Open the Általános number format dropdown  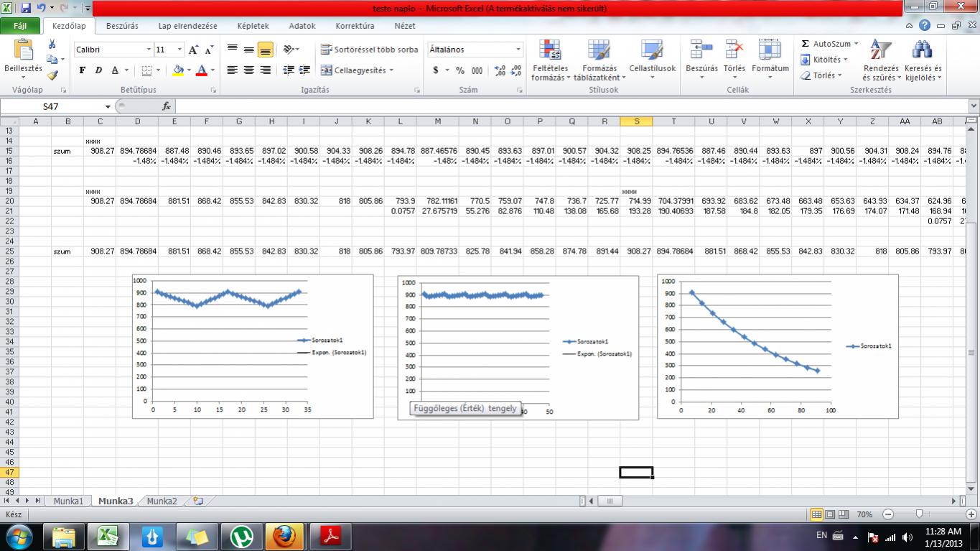click(518, 50)
